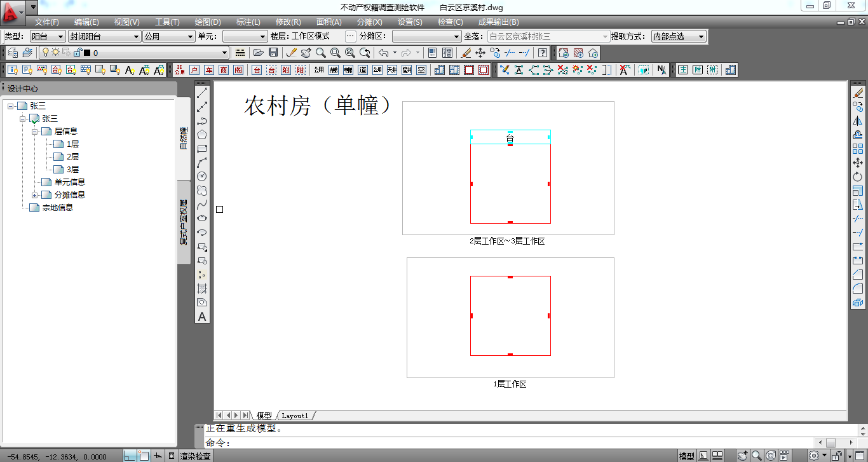The width and height of the screenshot is (868, 462).
Task: Click the Hatch tool icon
Action: click(202, 289)
